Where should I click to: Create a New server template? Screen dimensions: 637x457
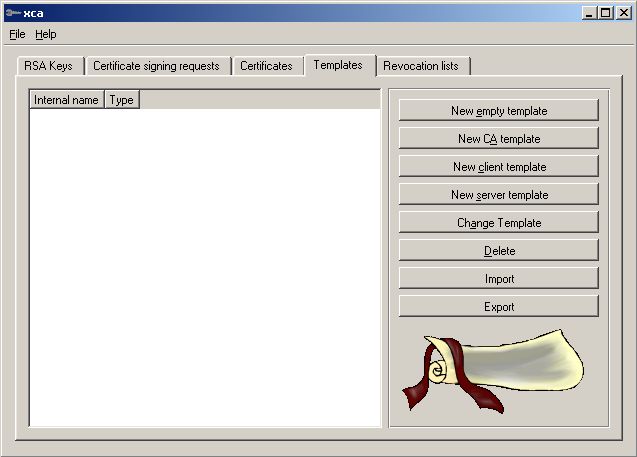(499, 195)
